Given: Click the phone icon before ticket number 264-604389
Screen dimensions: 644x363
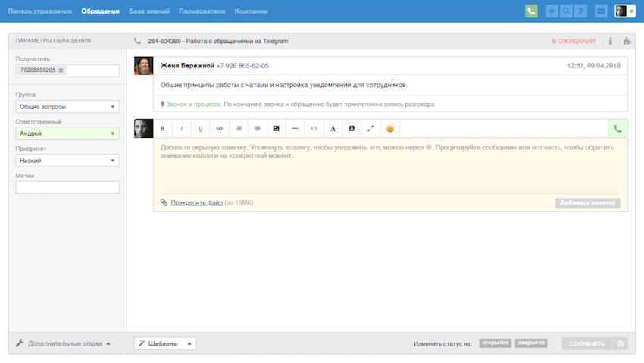Looking at the screenshot, I should coord(138,41).
